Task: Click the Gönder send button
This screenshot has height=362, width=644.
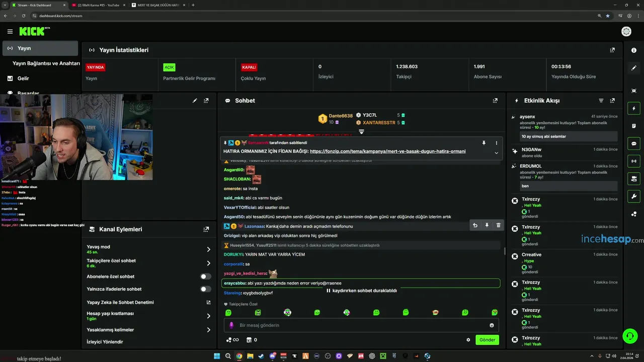Action: click(487, 340)
